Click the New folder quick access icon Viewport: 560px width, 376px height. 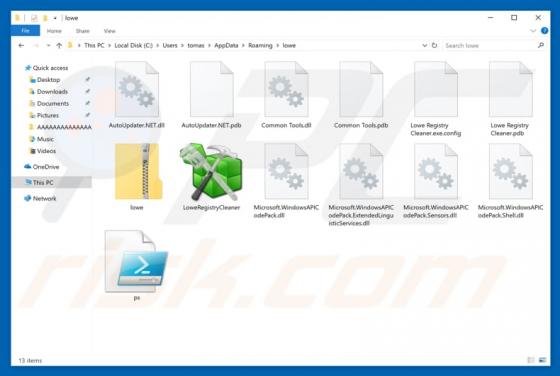click(45, 18)
